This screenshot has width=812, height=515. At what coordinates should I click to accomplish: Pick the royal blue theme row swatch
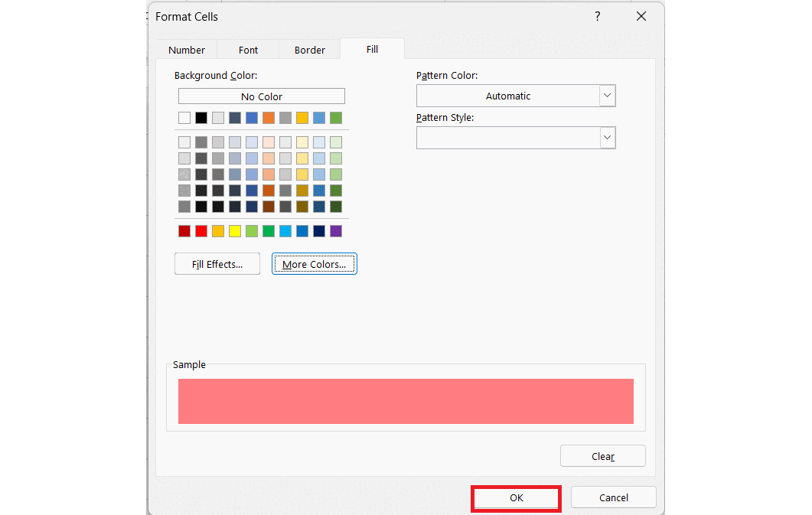[252, 118]
